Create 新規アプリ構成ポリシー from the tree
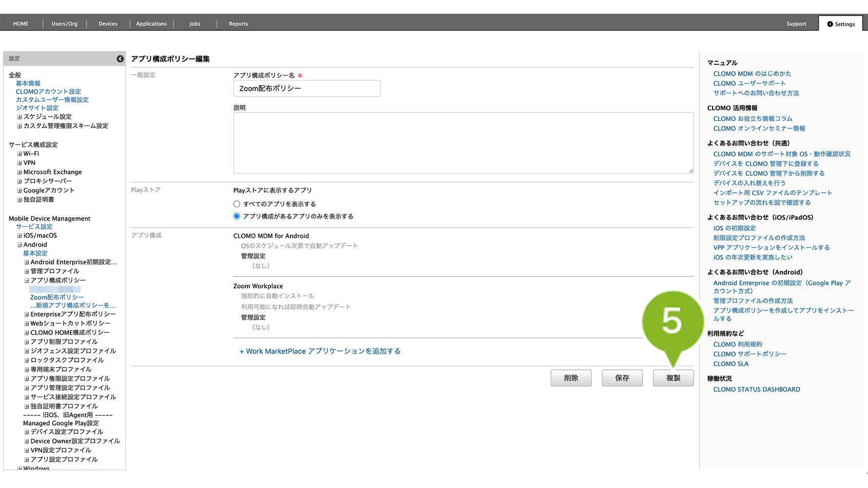Viewport: 868px width, 488px height. tap(73, 305)
